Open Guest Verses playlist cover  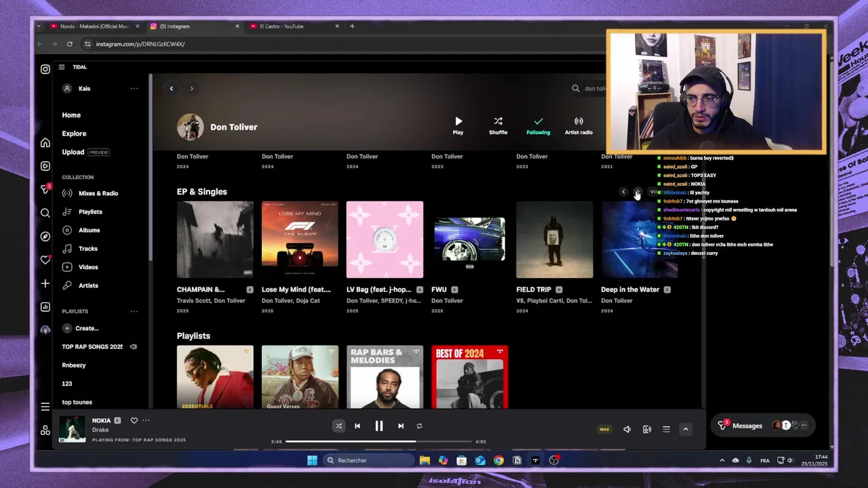click(300, 377)
